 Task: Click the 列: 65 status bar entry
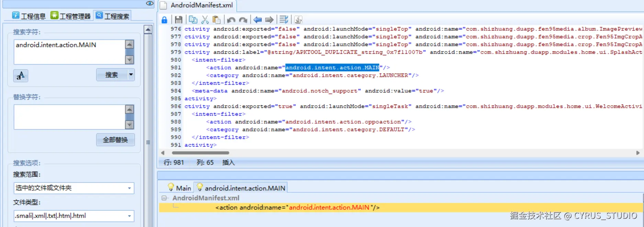click(205, 162)
